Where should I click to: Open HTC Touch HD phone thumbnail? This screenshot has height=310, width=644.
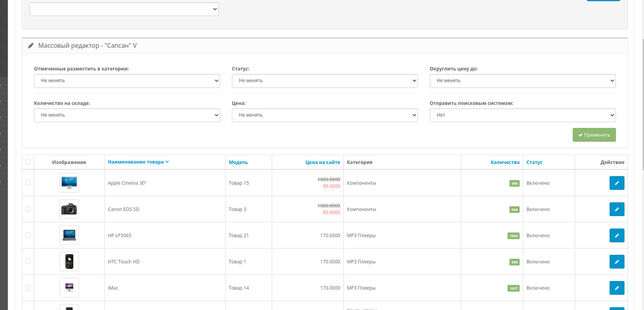click(69, 262)
